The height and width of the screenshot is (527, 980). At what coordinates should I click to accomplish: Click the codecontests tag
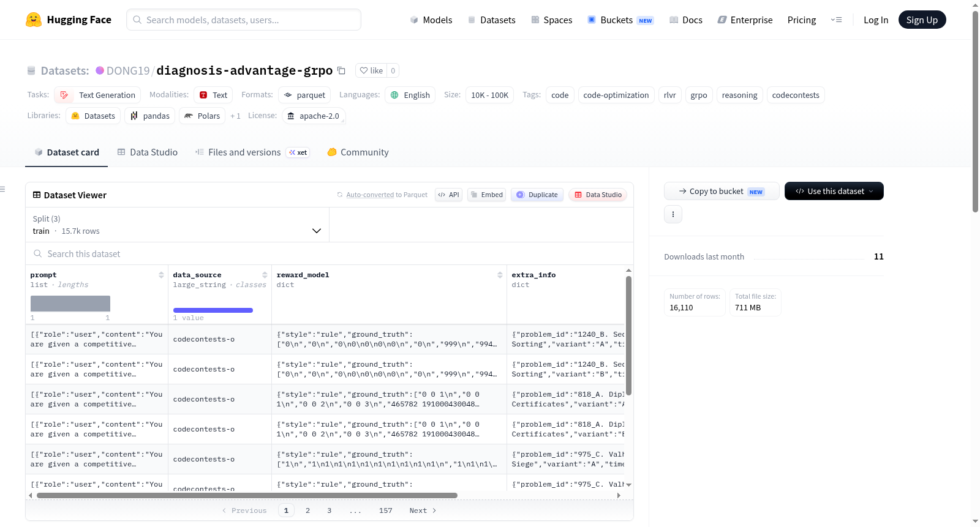(x=796, y=95)
